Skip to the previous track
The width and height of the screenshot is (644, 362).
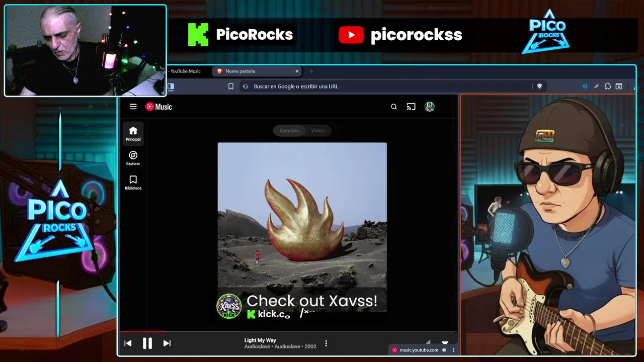(x=128, y=343)
